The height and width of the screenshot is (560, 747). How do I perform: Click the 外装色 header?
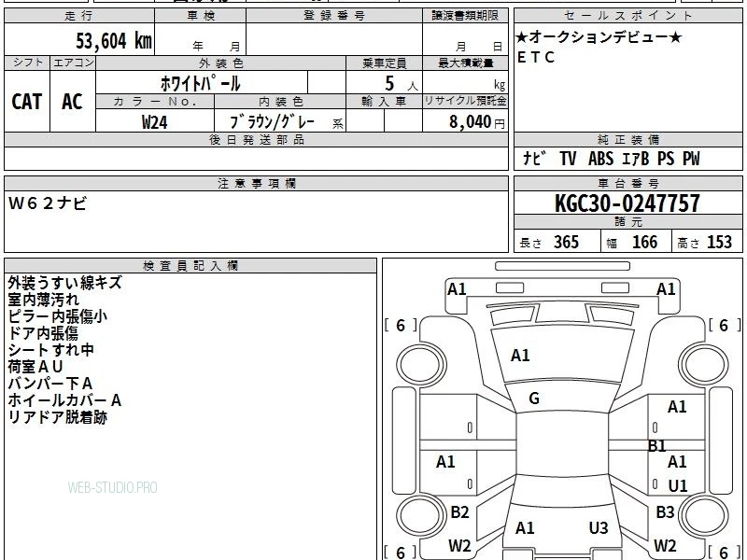[x=221, y=63]
